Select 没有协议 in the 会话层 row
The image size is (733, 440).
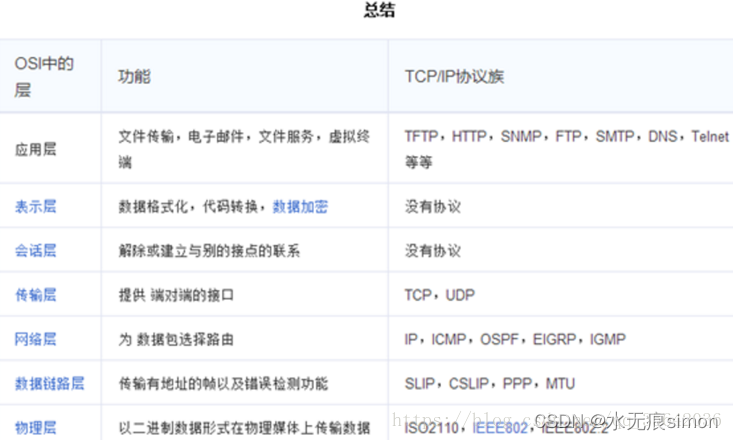(433, 251)
